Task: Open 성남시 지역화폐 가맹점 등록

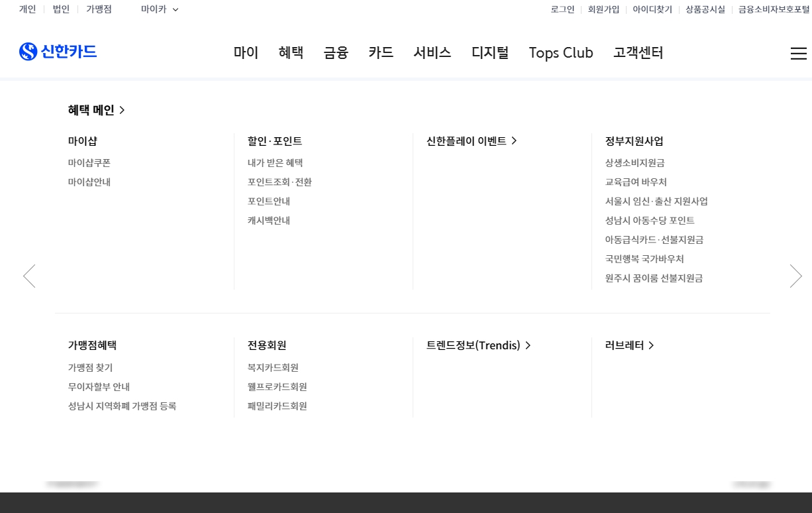Action: [x=123, y=406]
